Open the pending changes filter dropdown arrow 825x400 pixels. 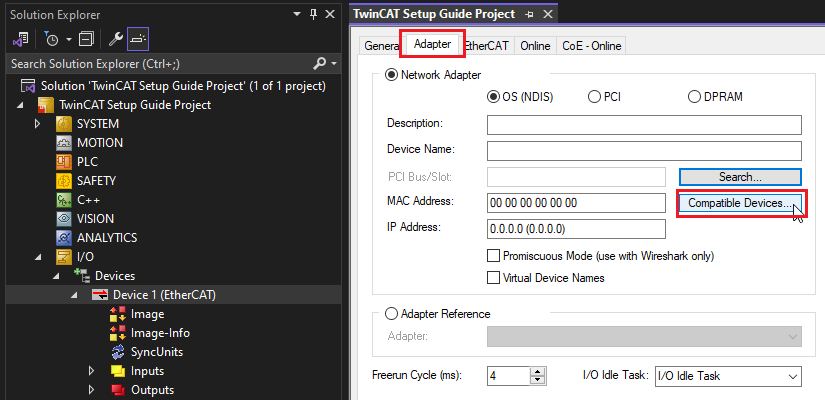point(68,39)
